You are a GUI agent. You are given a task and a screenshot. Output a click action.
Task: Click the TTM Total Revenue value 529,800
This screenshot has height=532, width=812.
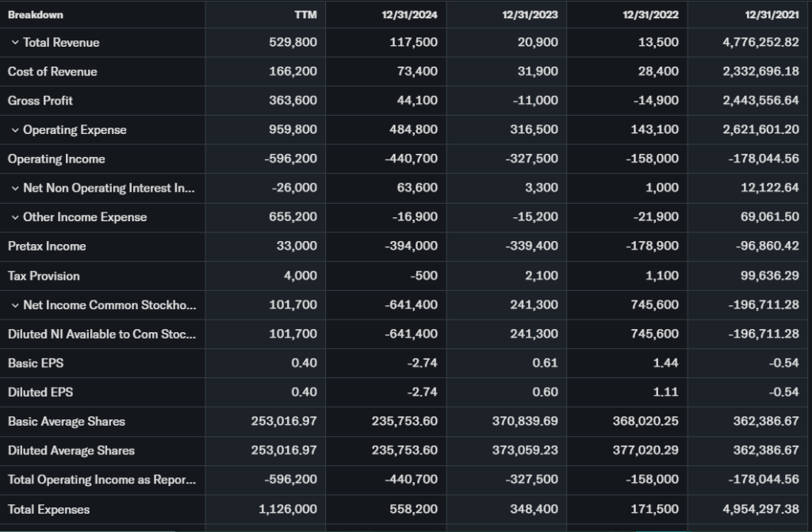[293, 43]
